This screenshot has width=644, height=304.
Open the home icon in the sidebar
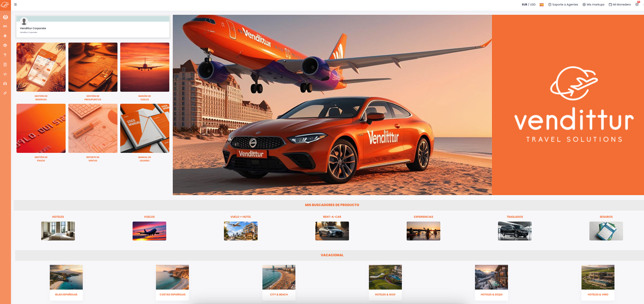(x=5, y=17)
